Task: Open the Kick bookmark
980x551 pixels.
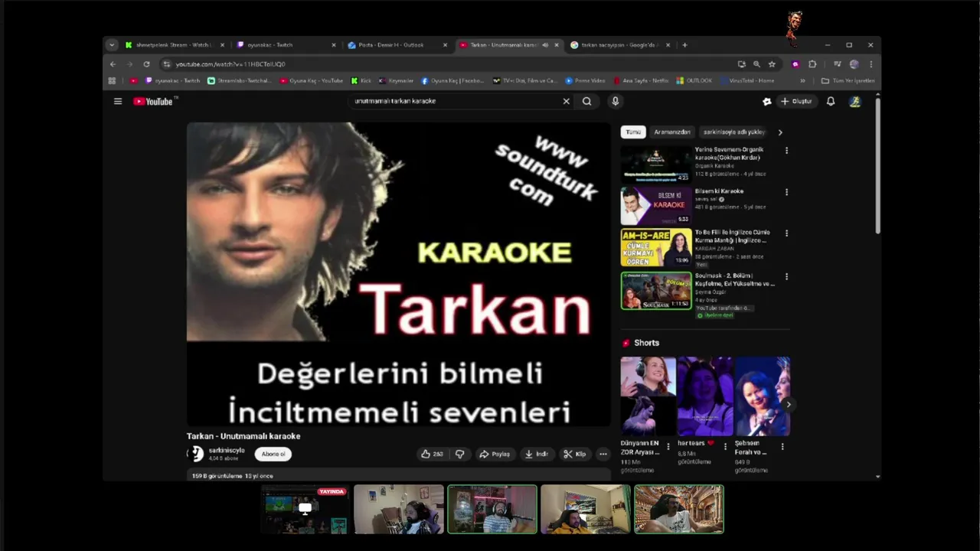Action: point(361,80)
